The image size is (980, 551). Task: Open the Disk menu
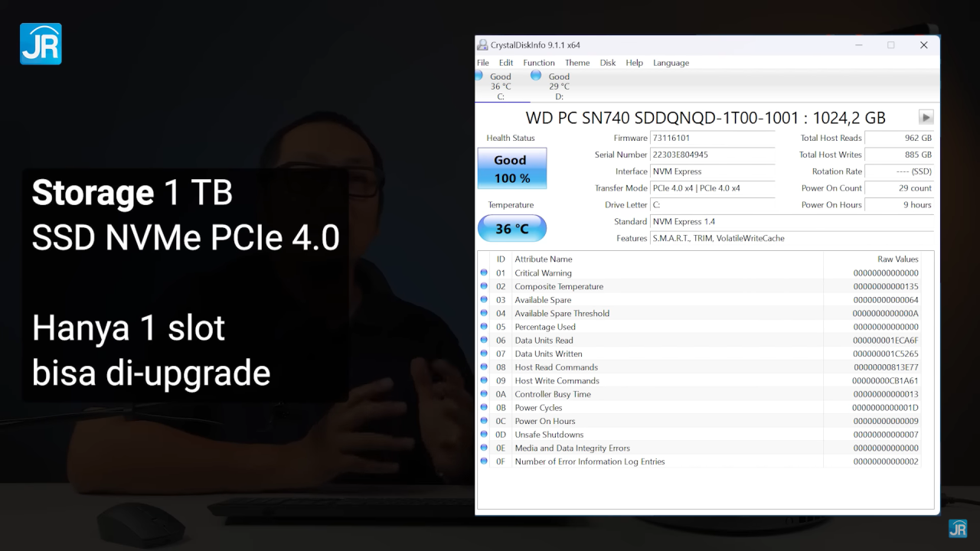608,63
